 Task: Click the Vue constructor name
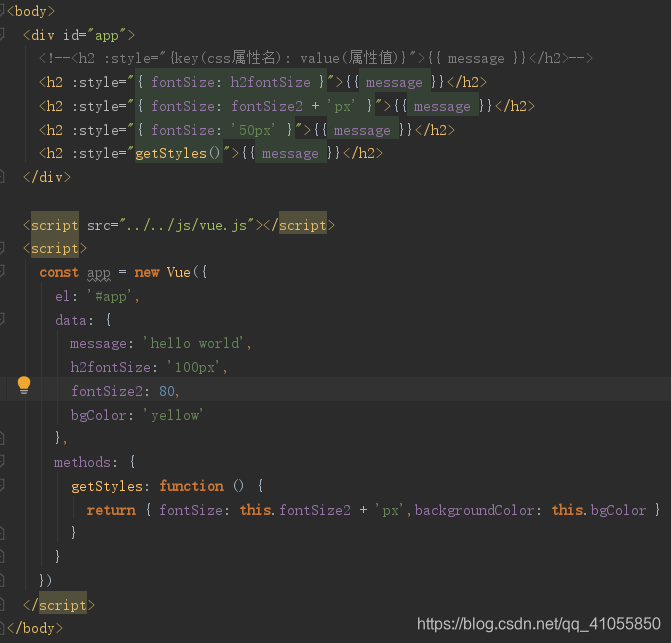point(178,273)
